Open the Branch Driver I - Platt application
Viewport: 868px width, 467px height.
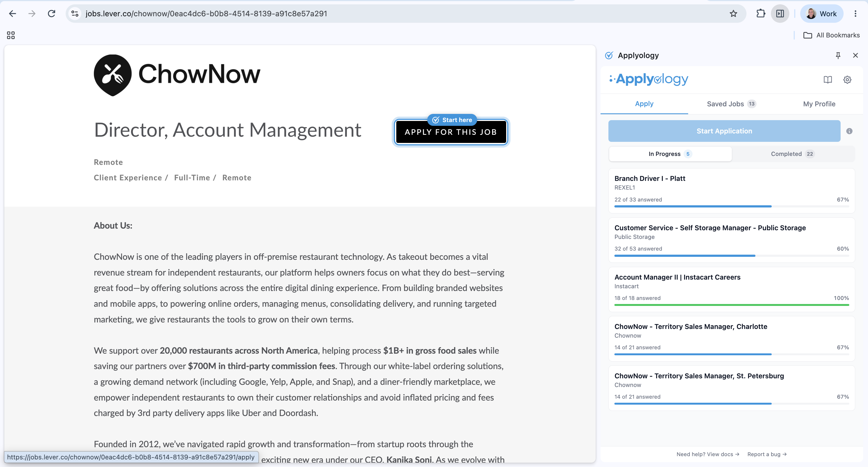[x=732, y=191]
